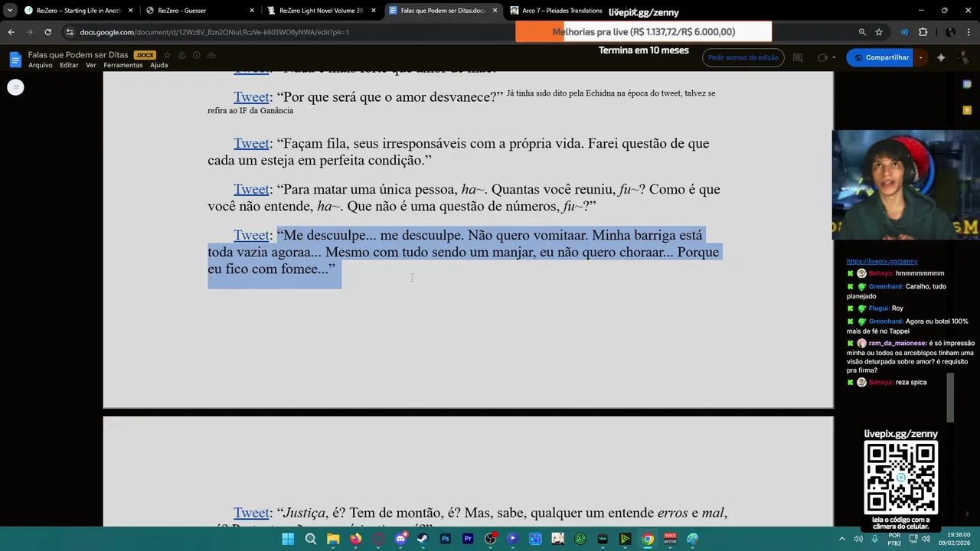Viewport: 980px width, 551px height.
Task: Open the comment history icon in header
Action: [x=797, y=57]
